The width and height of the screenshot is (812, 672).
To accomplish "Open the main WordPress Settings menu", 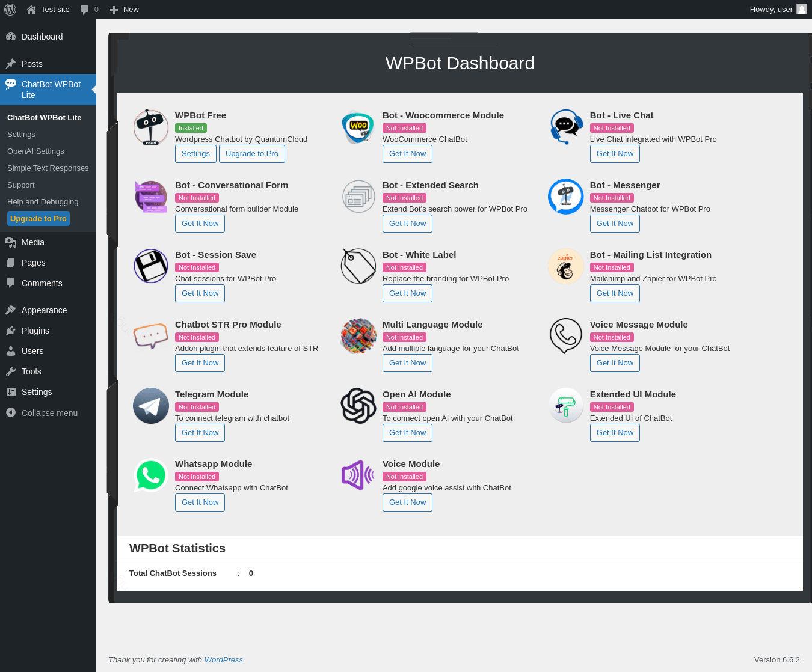I will [48, 392].
